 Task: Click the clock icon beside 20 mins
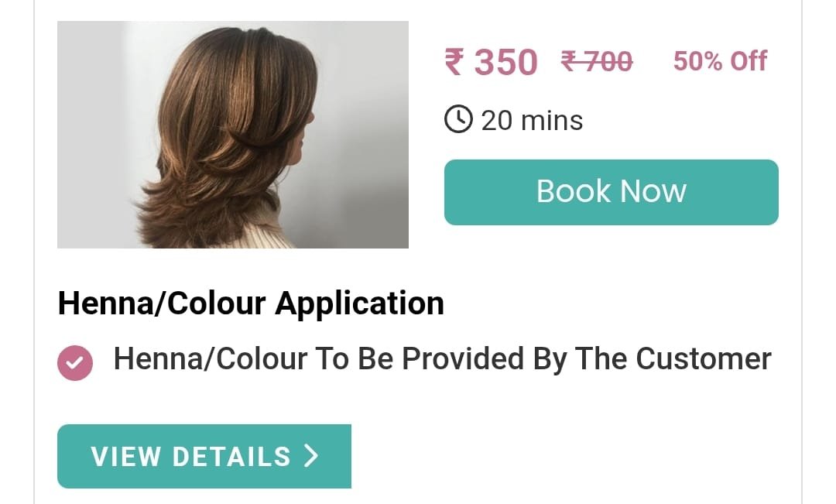point(458,119)
